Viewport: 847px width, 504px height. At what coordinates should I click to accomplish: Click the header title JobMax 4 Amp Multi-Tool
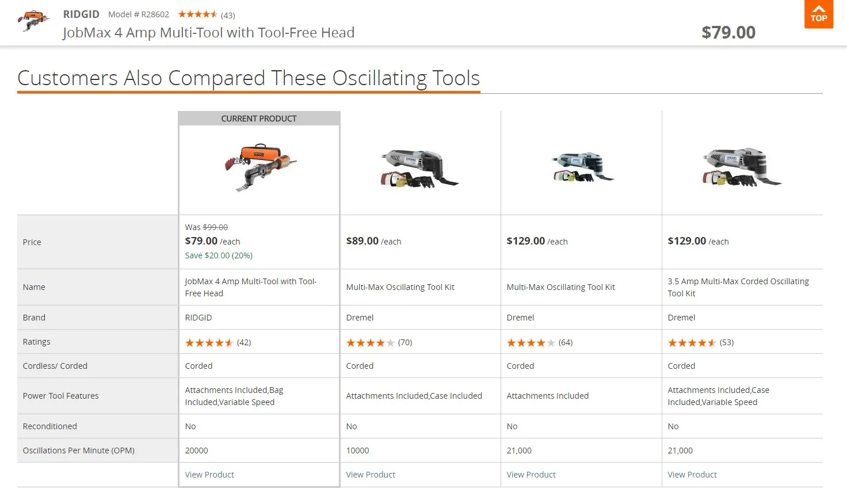[208, 33]
